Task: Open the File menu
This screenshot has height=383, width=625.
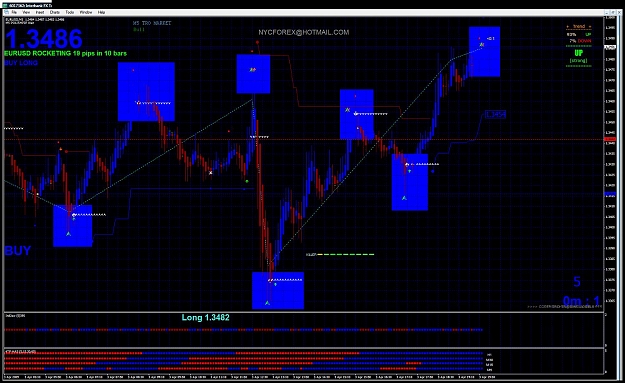Action: click(x=14, y=12)
